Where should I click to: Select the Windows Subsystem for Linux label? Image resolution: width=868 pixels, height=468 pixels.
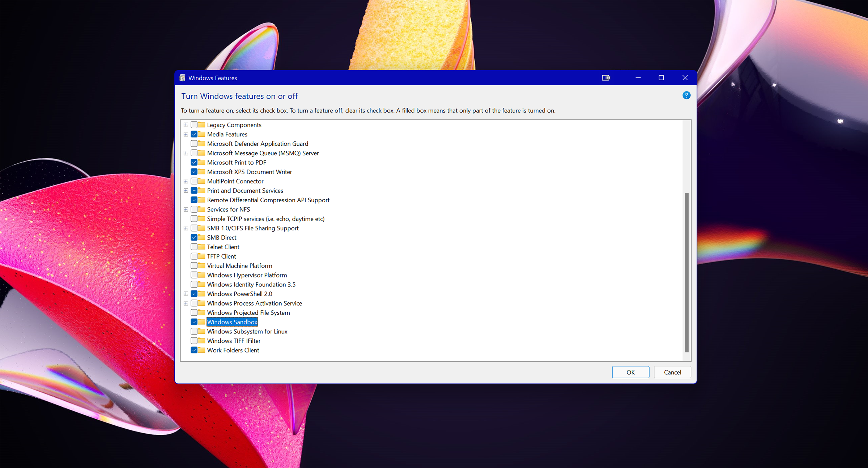247,331
